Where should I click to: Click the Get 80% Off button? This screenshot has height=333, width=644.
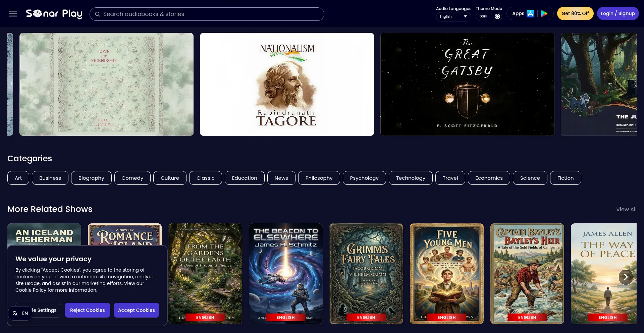click(575, 13)
